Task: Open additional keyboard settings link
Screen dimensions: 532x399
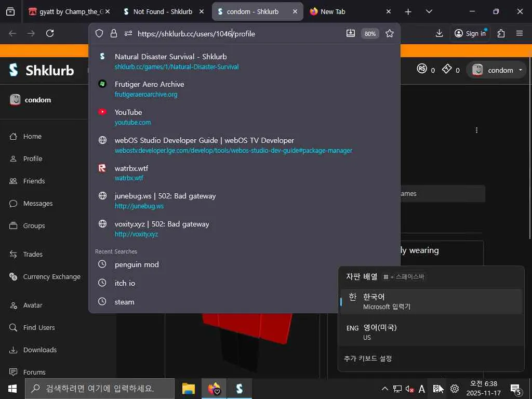Action: click(368, 358)
